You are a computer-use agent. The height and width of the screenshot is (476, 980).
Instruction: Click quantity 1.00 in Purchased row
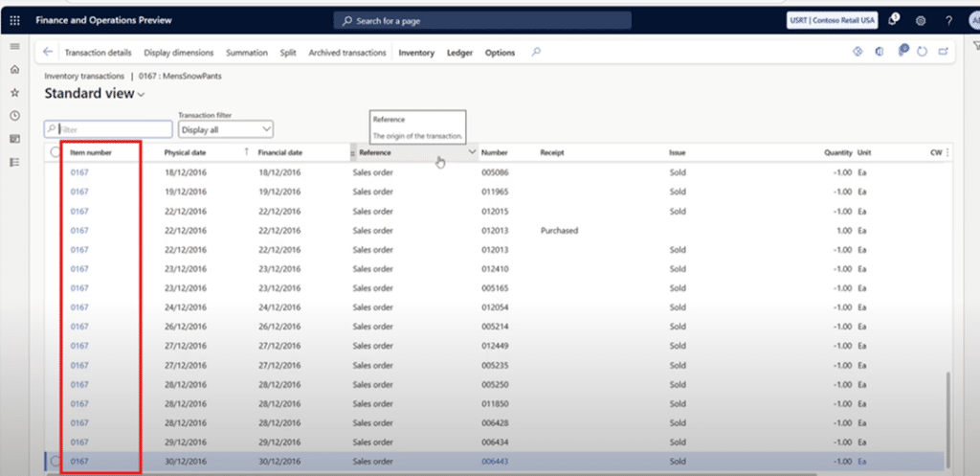tap(844, 231)
